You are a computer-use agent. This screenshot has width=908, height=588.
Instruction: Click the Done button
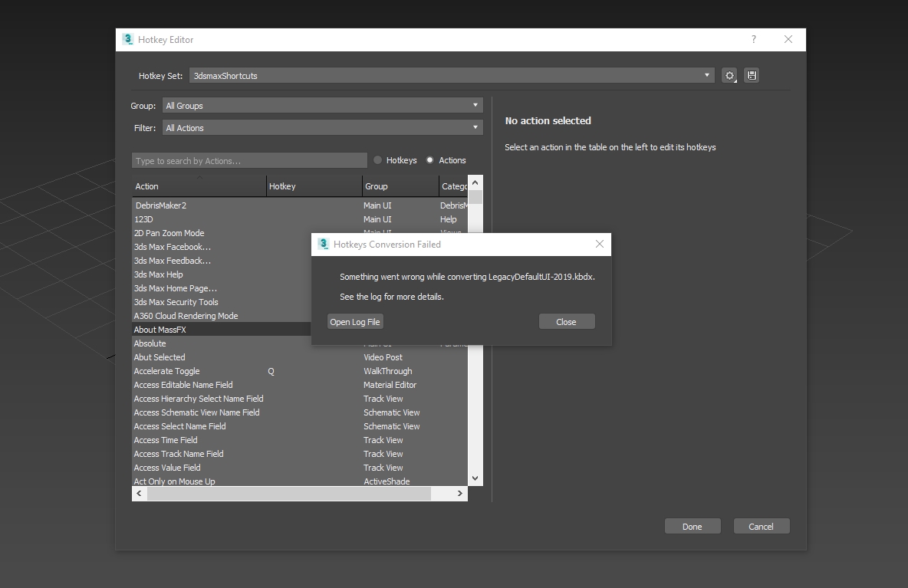point(692,526)
